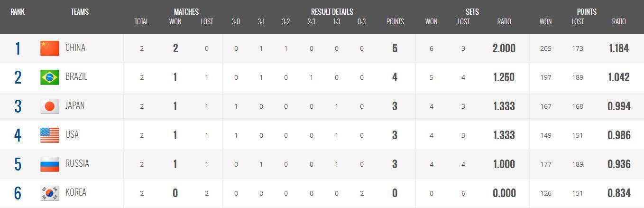Click China's sets ratio 2.000

504,48
